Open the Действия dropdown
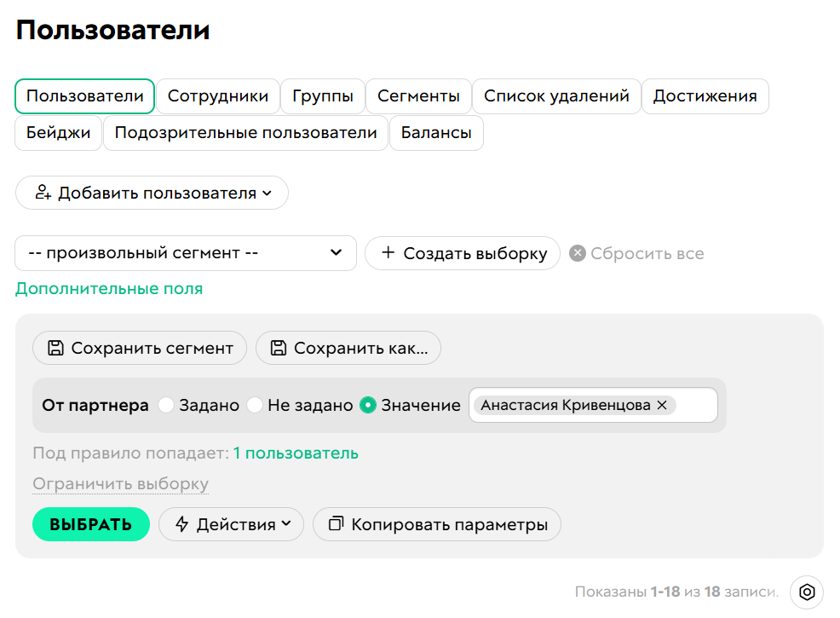The width and height of the screenshot is (840, 618). 231,524
